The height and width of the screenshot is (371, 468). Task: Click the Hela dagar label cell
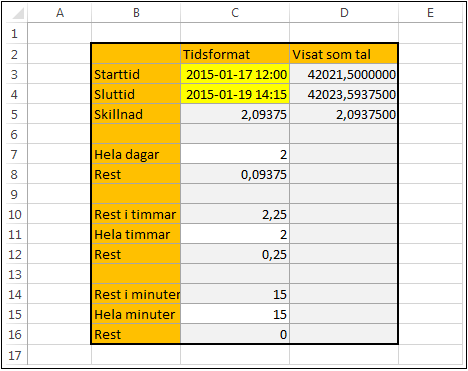(x=136, y=154)
